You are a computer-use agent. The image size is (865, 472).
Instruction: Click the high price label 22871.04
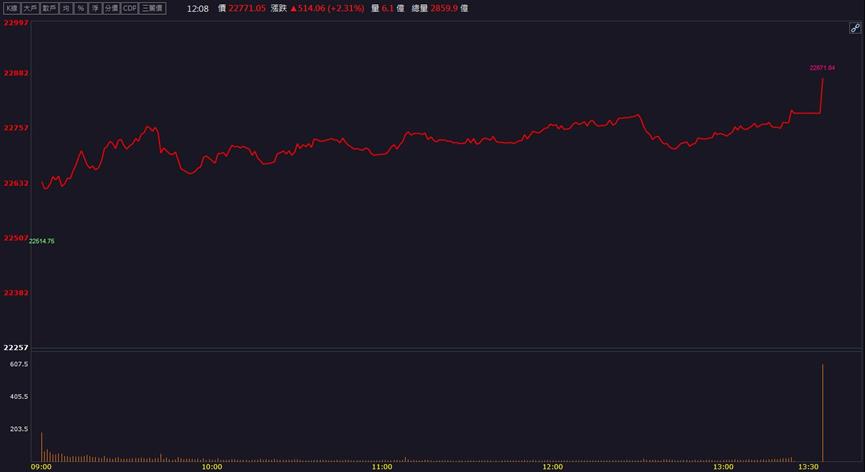coord(822,68)
